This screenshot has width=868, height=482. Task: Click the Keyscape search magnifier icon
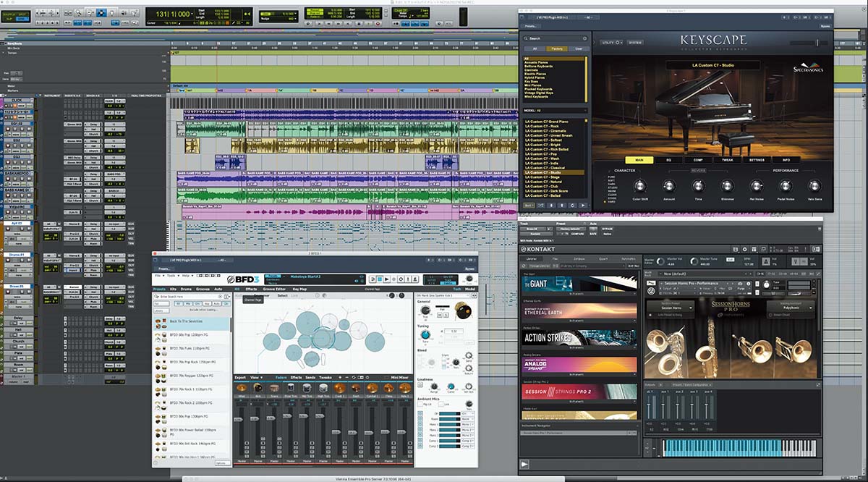(x=526, y=38)
